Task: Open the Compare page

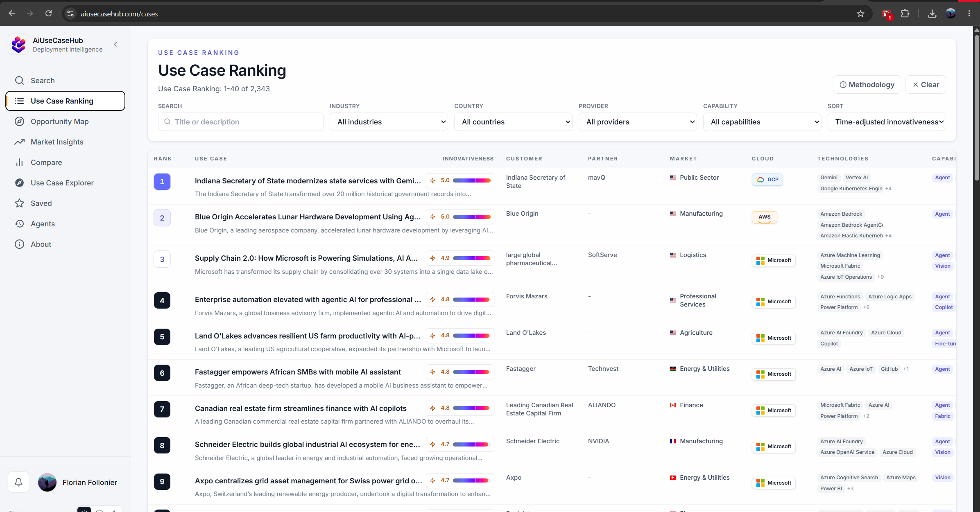Action: 66,162
